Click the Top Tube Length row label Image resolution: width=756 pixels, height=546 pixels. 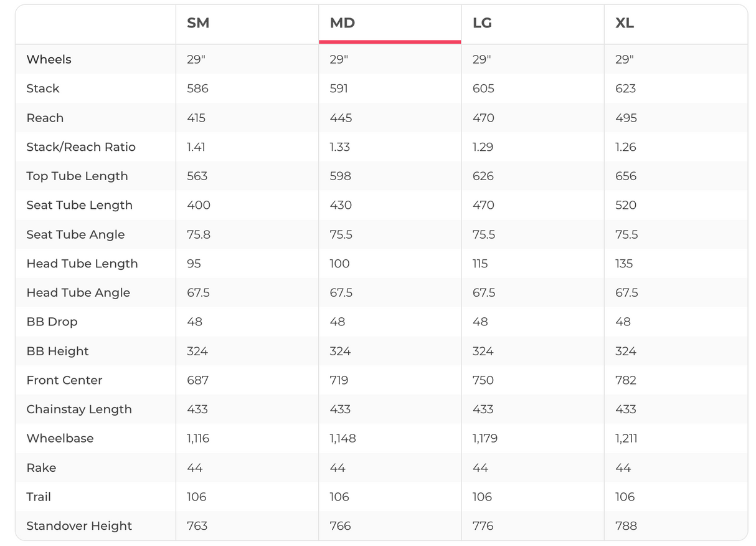tap(77, 176)
